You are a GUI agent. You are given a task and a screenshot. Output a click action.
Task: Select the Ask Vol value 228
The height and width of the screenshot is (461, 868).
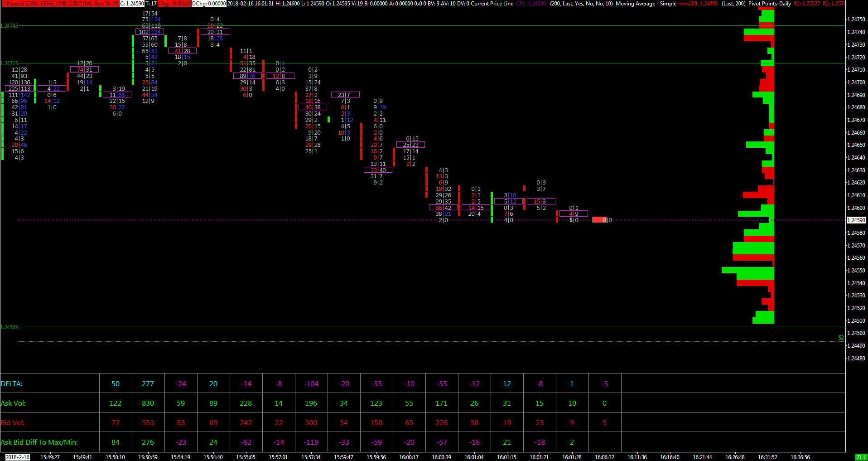[x=246, y=403]
